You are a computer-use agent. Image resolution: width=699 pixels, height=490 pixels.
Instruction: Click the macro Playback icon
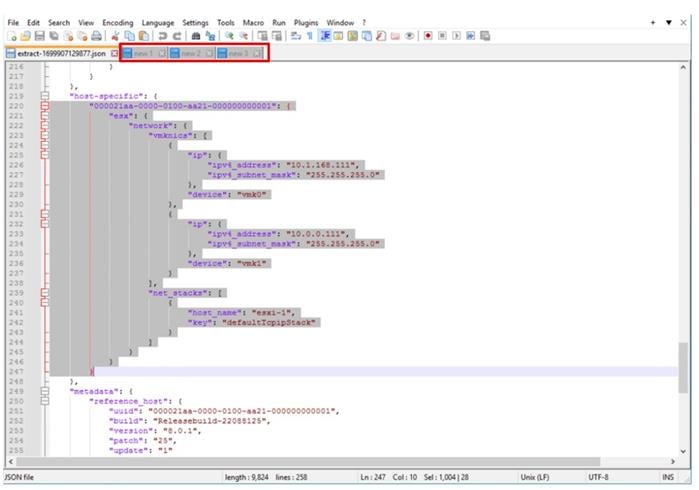click(456, 36)
